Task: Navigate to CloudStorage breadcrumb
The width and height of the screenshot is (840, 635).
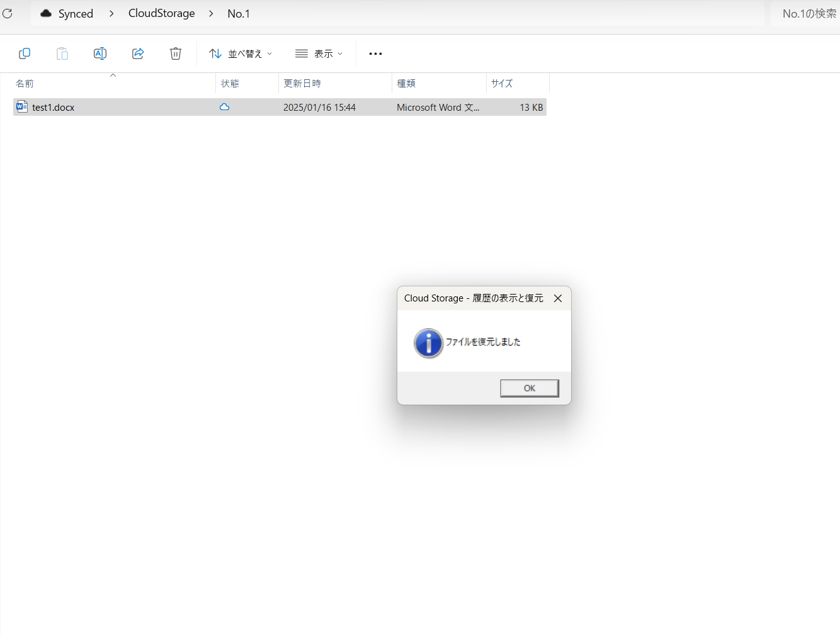Action: [x=162, y=13]
